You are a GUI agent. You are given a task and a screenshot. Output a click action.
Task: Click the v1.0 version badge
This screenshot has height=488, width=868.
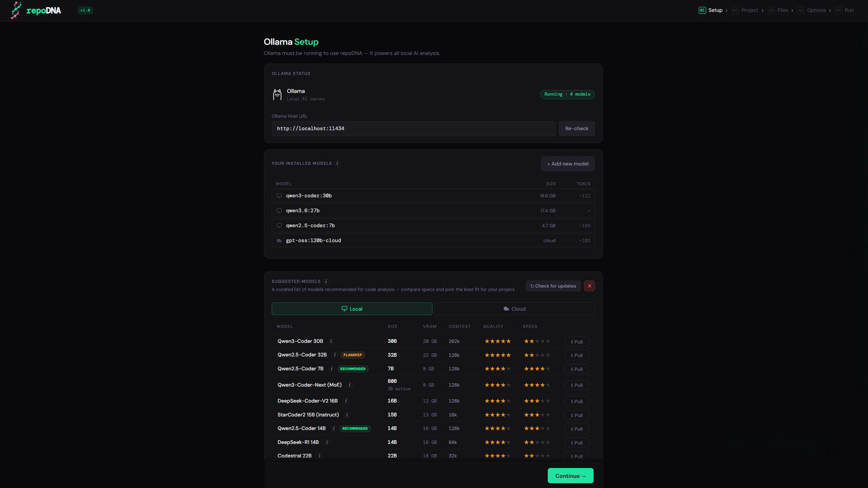point(85,10)
